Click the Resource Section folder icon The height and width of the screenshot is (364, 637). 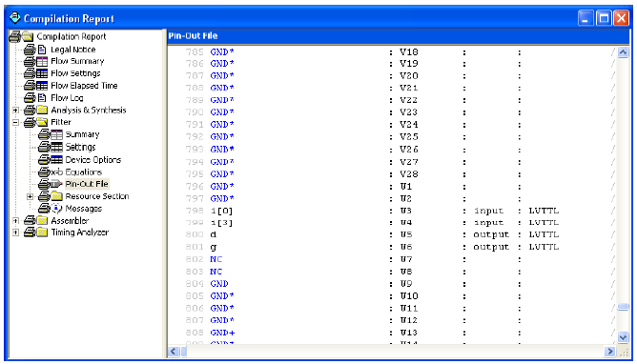click(x=57, y=196)
